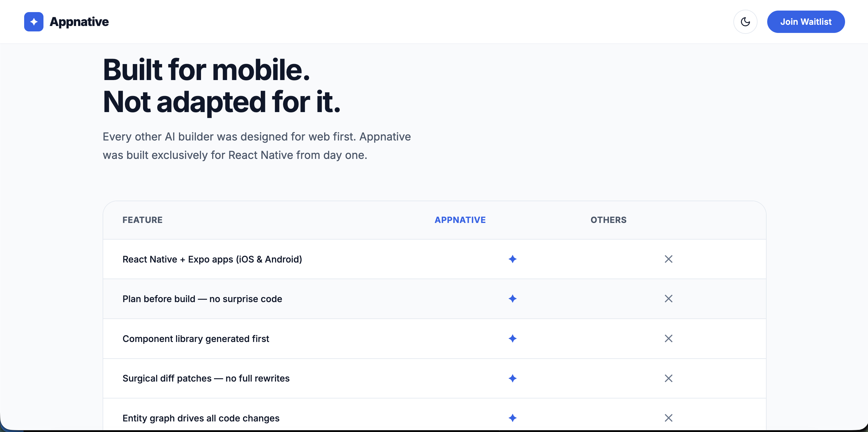This screenshot has height=432, width=868.
Task: Click the X mark in Entity graph row
Action: [669, 418]
